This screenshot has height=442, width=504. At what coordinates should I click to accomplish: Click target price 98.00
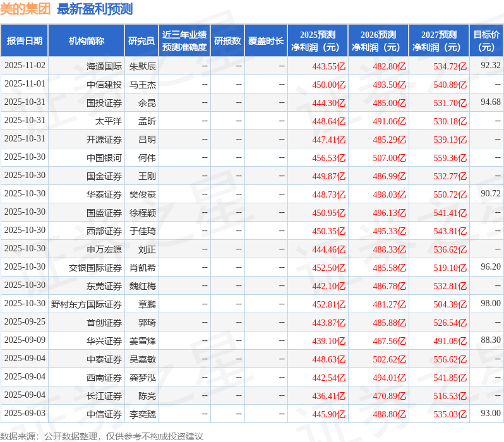tap(491, 304)
